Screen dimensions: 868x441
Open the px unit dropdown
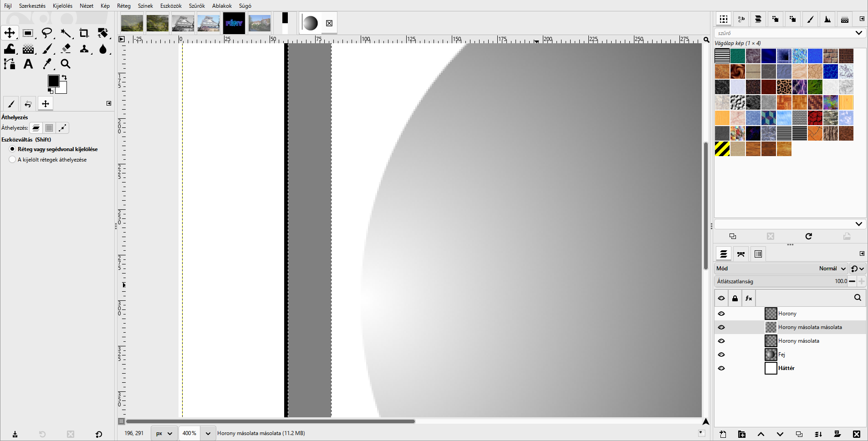163,433
